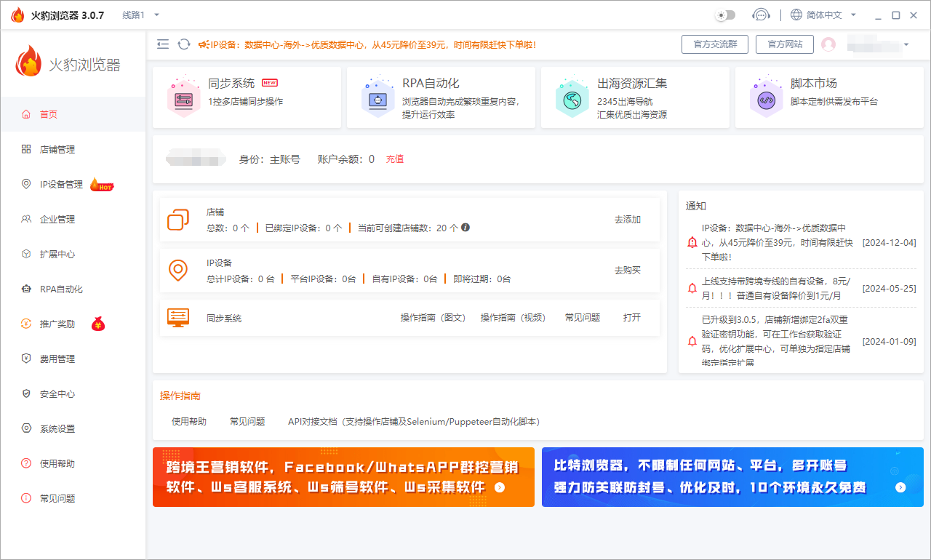931x560 pixels.
Task: Open 扩展中心 in the sidebar
Action: 73,254
